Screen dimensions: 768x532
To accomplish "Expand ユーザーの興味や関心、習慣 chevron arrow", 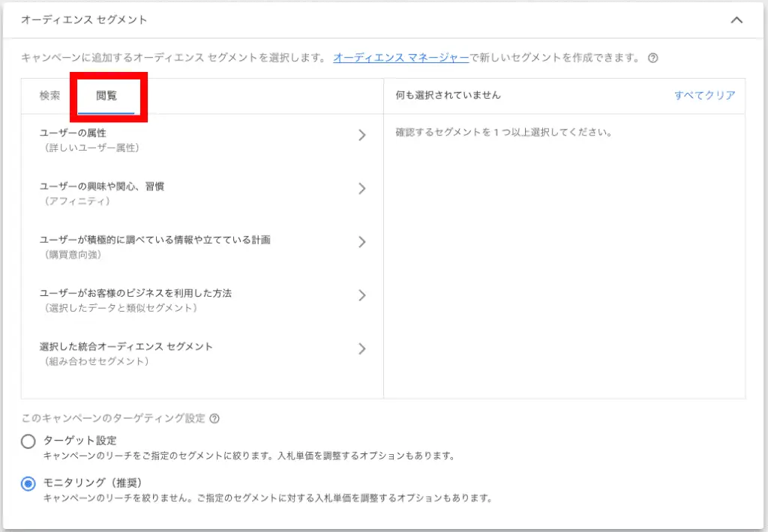I will click(x=362, y=188).
